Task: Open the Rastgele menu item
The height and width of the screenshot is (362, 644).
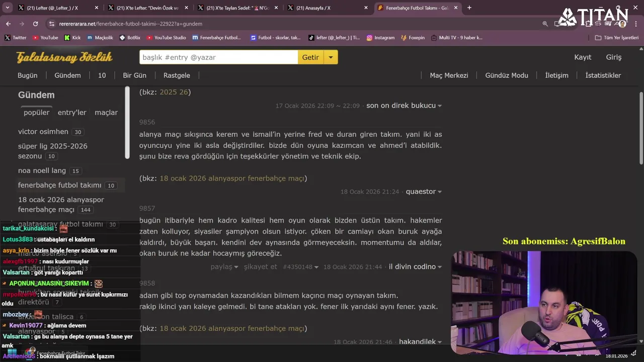Action: coord(177,75)
